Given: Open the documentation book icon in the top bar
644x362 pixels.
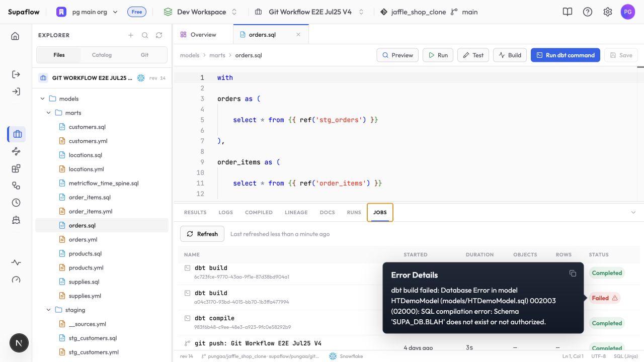Looking at the screenshot, I should [x=568, y=12].
